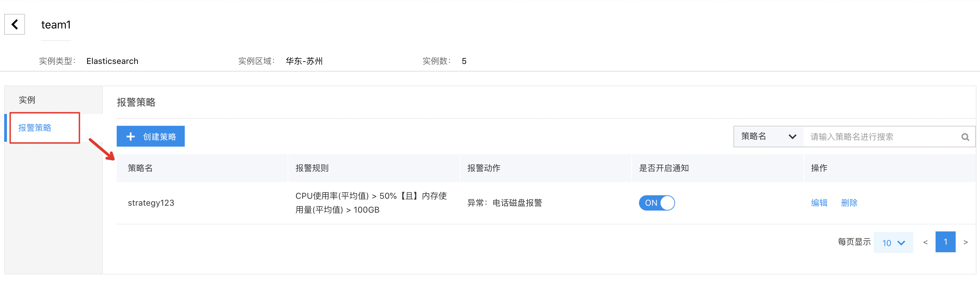980x287 pixels.
Task: Click chevron arrow in 策略名 selector
Action: click(x=792, y=137)
